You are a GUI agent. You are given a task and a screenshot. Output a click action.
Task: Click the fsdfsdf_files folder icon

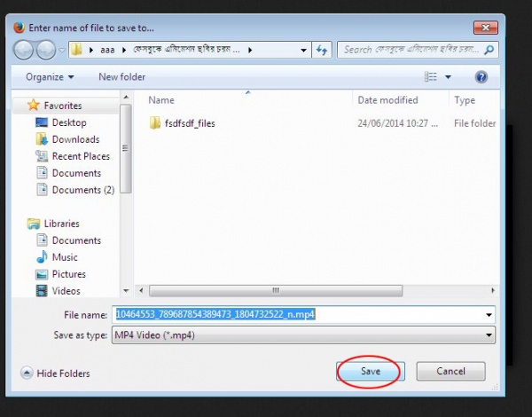coord(154,123)
